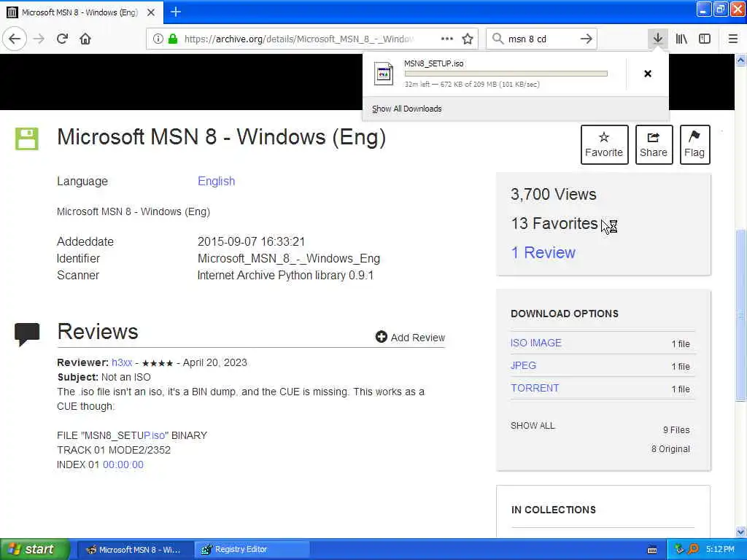Click the 8 Original count text

(670, 449)
